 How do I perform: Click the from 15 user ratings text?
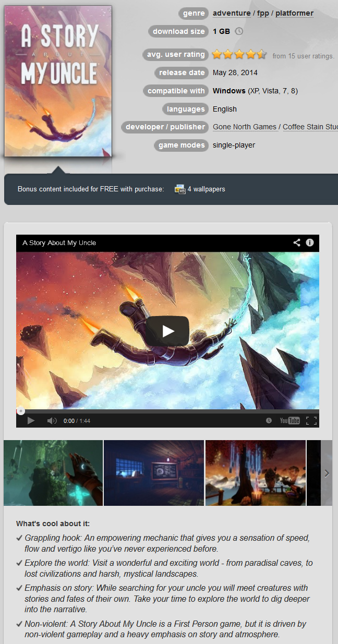click(304, 56)
